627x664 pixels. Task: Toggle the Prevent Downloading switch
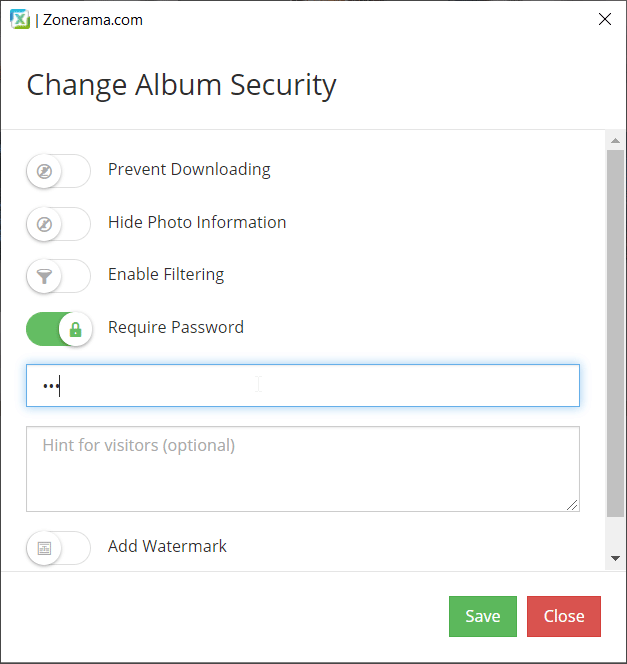point(58,171)
